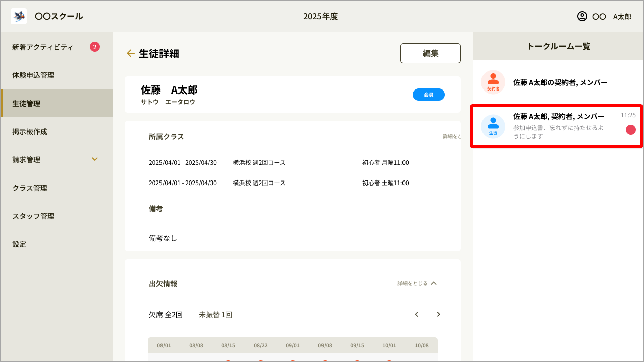Screen dimensions: 644x362
Task: Collapse 出欠情報 with 詳細をとじる
Action: pos(417,283)
